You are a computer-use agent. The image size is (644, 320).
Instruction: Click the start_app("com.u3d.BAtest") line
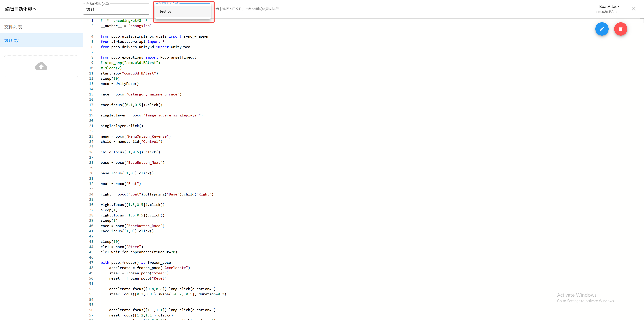click(x=129, y=73)
